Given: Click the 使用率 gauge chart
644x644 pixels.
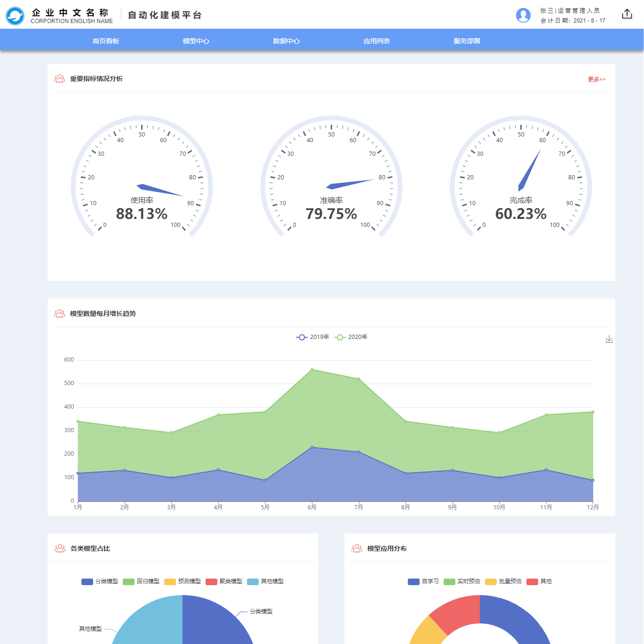Looking at the screenshot, I should click(x=142, y=184).
